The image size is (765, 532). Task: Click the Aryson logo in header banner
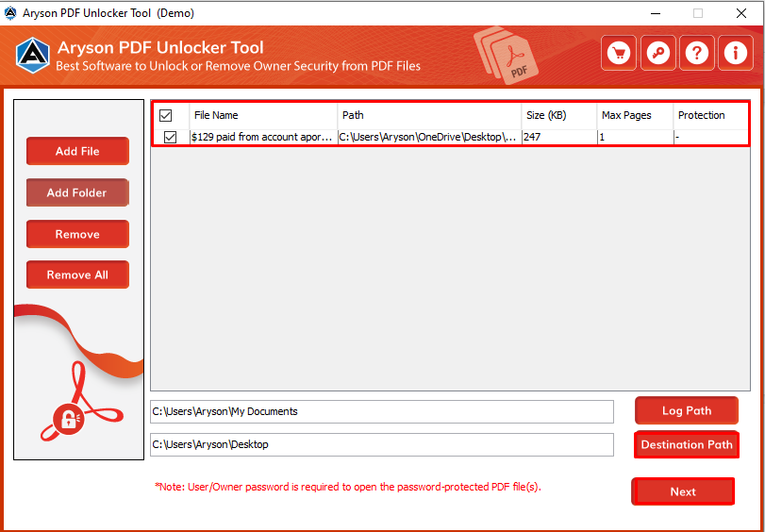pos(33,55)
